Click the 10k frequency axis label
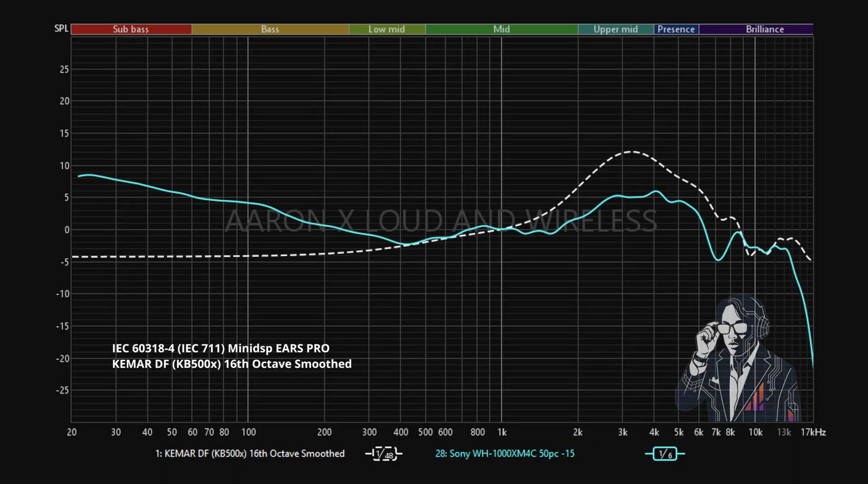 [x=756, y=432]
